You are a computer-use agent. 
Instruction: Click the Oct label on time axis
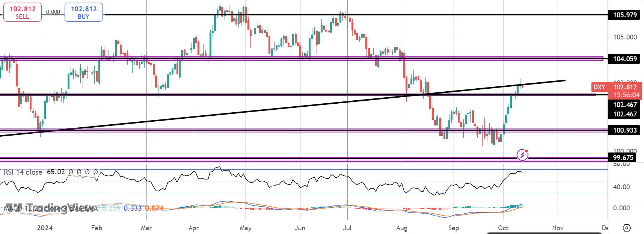[x=503, y=228]
